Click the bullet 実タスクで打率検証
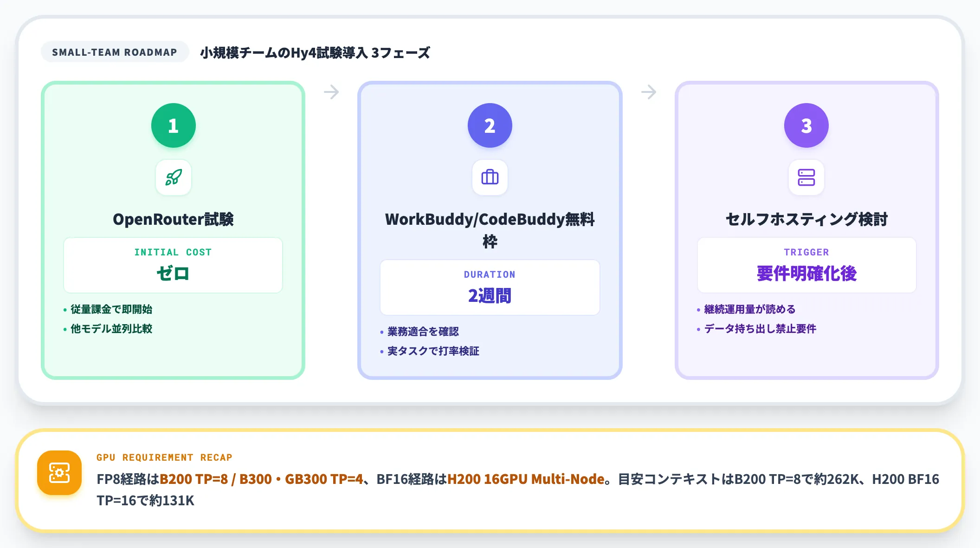 (433, 351)
